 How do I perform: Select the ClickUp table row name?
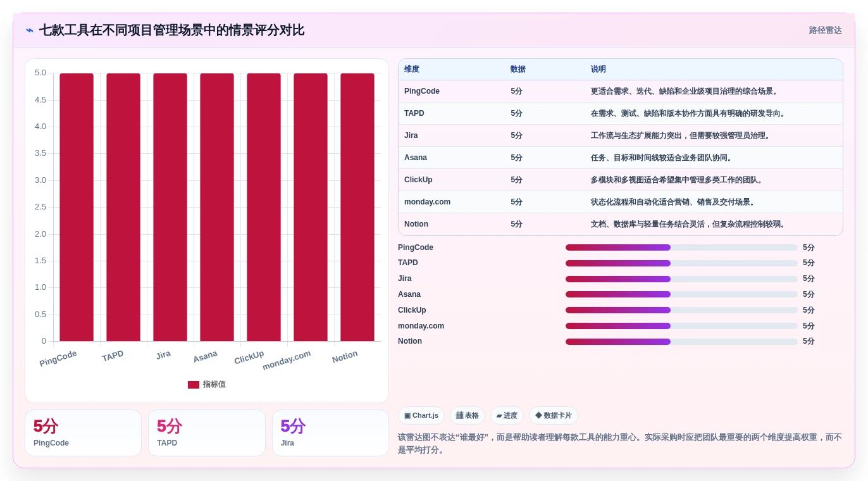[x=418, y=180]
